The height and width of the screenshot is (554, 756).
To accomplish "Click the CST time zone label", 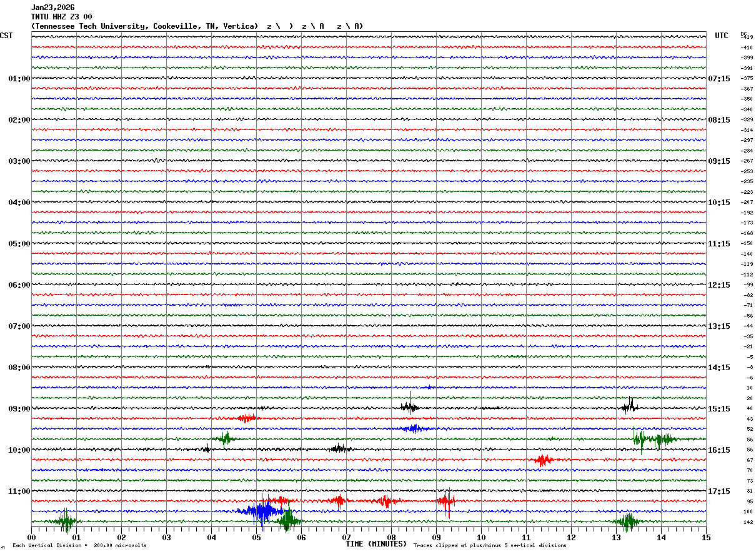I will click(6, 36).
